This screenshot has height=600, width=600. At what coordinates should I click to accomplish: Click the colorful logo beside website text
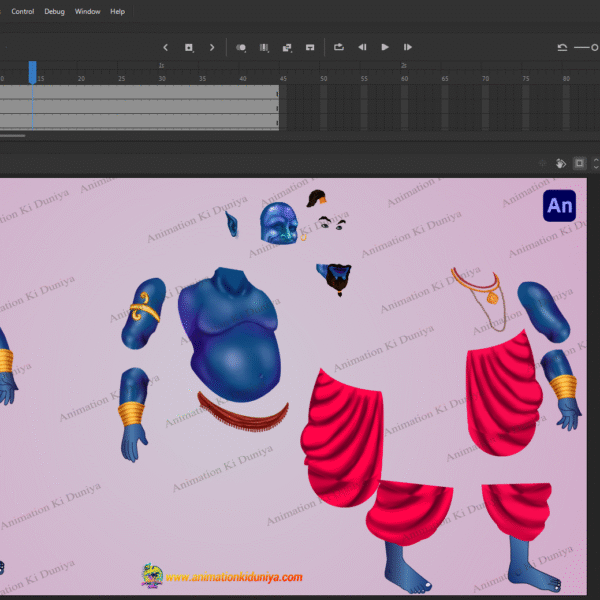[152, 575]
